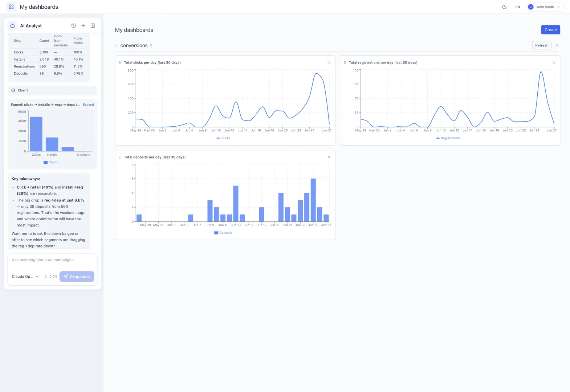This screenshot has height=392, width=570.
Task: Open the dashboards grid icon in header
Action: pos(11,7)
